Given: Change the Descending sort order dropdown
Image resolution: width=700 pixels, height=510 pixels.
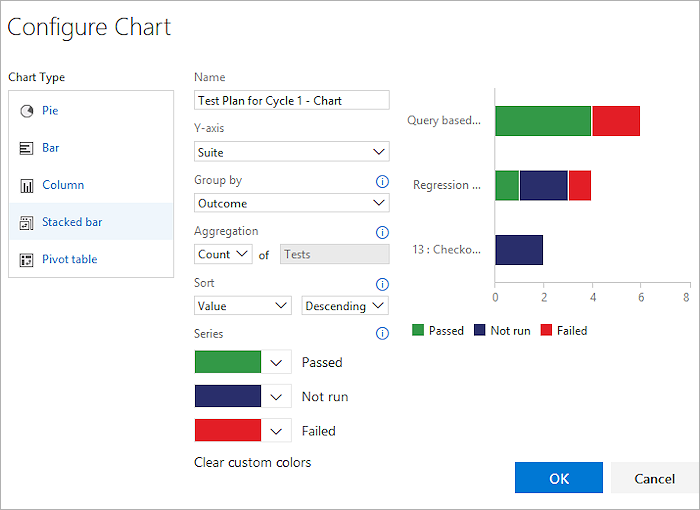Looking at the screenshot, I should [x=345, y=306].
